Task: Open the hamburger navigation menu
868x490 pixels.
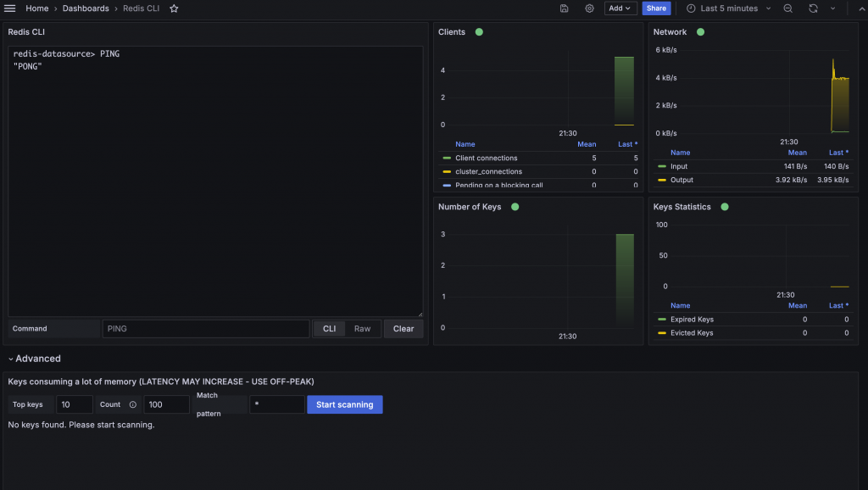Action: (9, 8)
